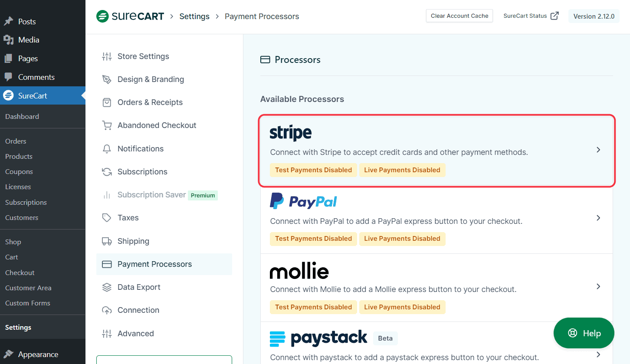Click the Appearance brush icon
The image size is (630, 364).
tap(8, 354)
